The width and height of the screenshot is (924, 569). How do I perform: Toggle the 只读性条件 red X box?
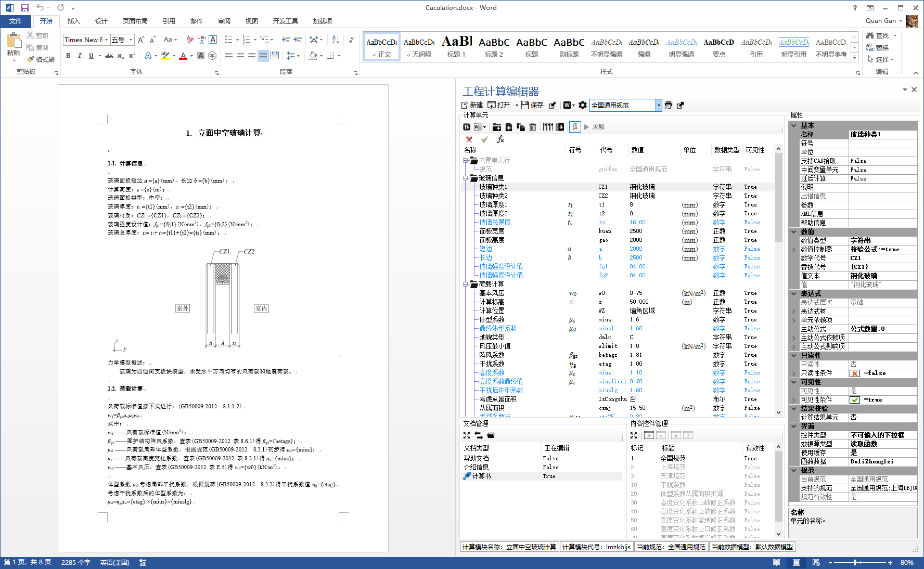855,373
